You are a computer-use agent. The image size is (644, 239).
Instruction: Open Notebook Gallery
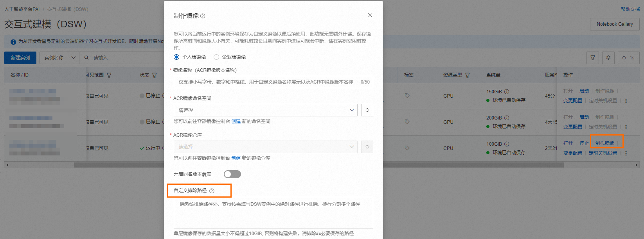pyautogui.click(x=615, y=24)
